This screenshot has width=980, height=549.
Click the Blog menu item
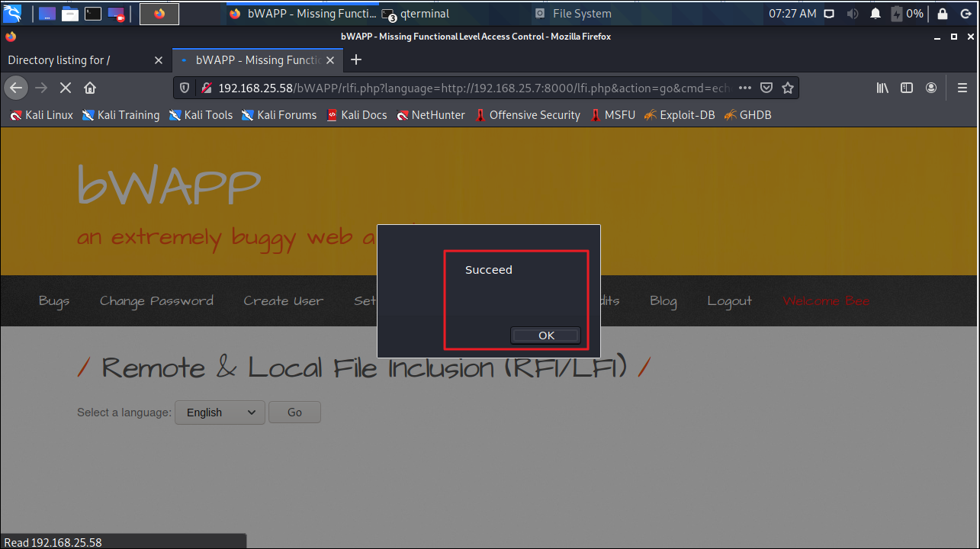pyautogui.click(x=664, y=301)
